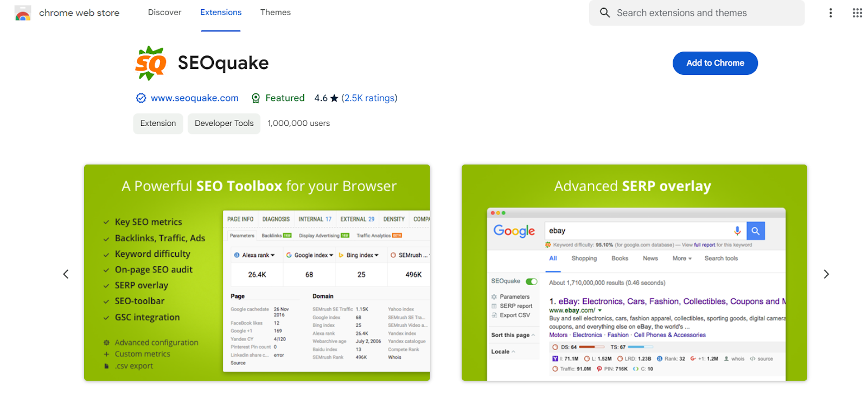Click the Parameters sub-tab in screenshot

[242, 236]
